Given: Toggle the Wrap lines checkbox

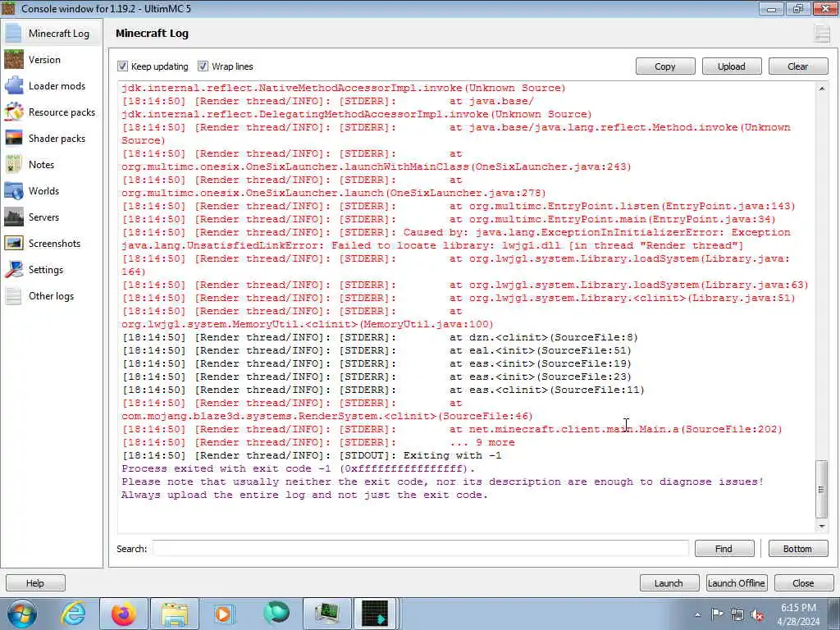Looking at the screenshot, I should [203, 66].
